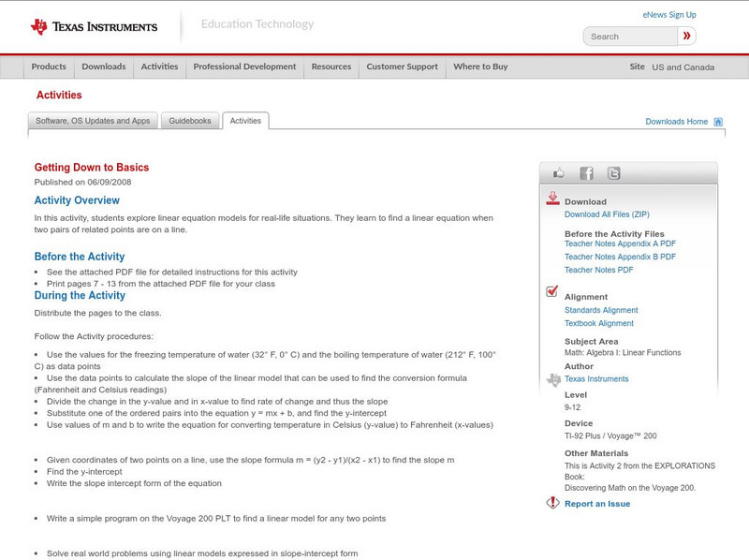Viewport: 749px width, 560px height.
Task: Click the eNews Sign Up link
Action: [668, 14]
